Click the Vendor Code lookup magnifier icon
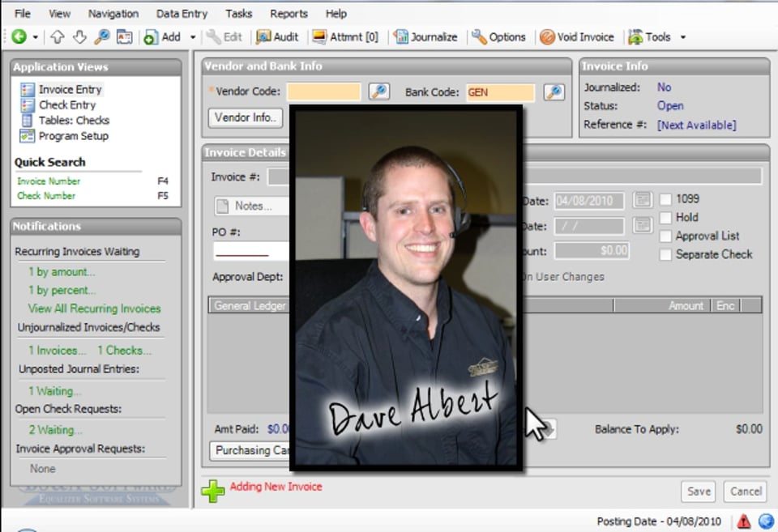The image size is (778, 532). [379, 92]
